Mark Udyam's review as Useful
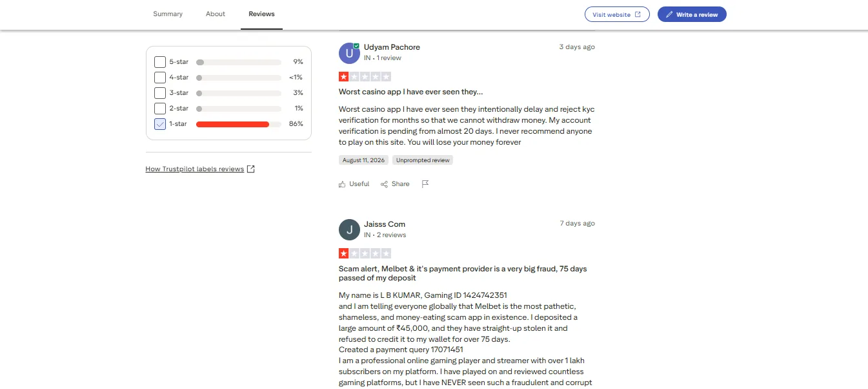Screen dimensions: 868x389 click(x=354, y=184)
